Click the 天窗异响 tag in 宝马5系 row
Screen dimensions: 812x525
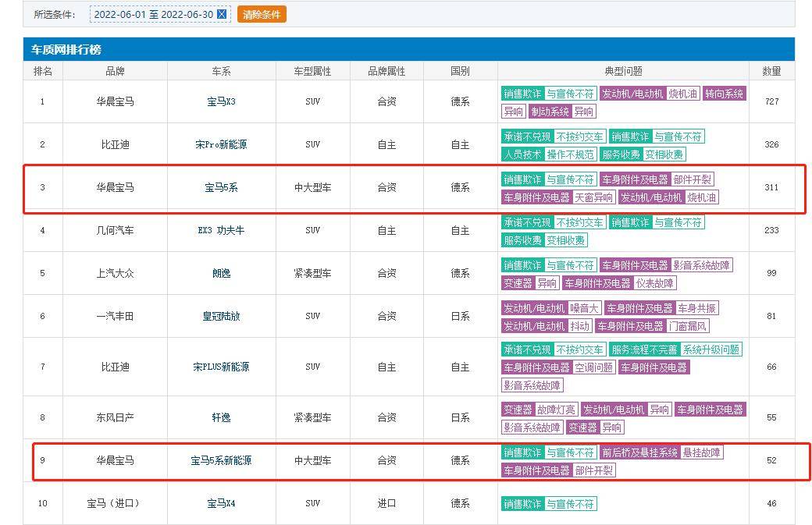click(593, 197)
